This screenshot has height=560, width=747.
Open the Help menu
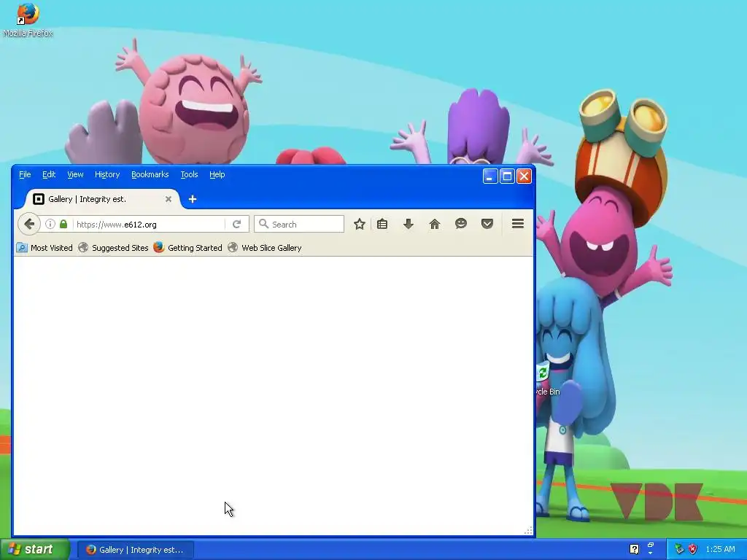tap(217, 174)
